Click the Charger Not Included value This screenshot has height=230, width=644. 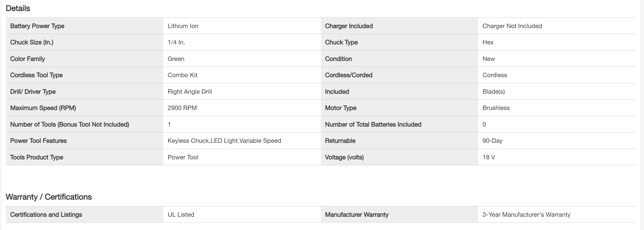coord(512,26)
